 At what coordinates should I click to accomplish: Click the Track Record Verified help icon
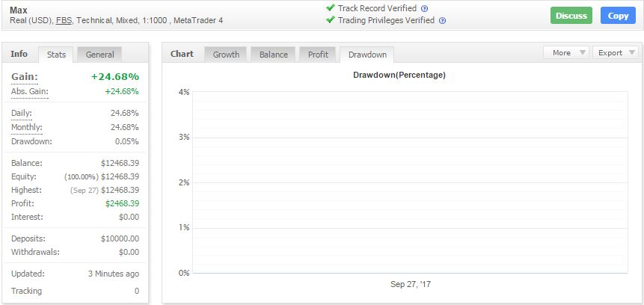pyautogui.click(x=425, y=9)
